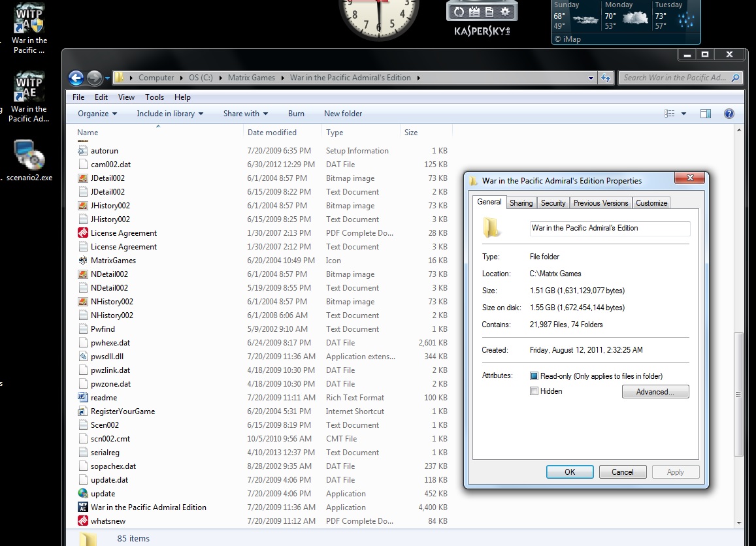Select the autorun setup information file icon
Viewport: 756px width, 546px height.
pos(83,151)
